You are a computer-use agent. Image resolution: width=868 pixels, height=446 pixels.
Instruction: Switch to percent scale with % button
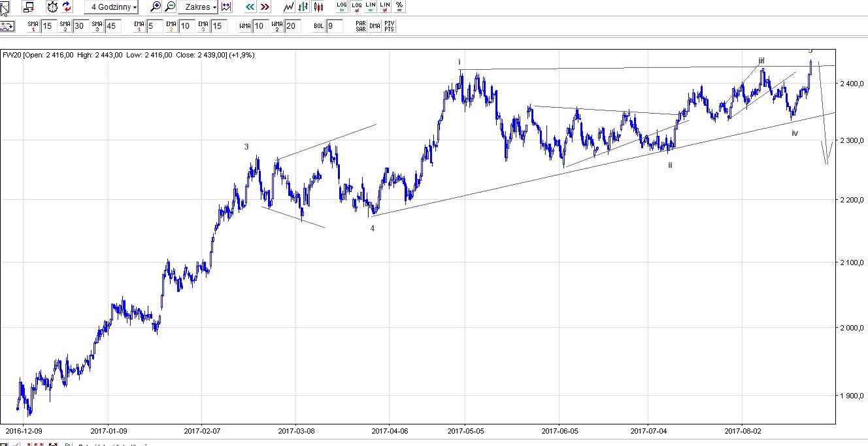(x=399, y=7)
